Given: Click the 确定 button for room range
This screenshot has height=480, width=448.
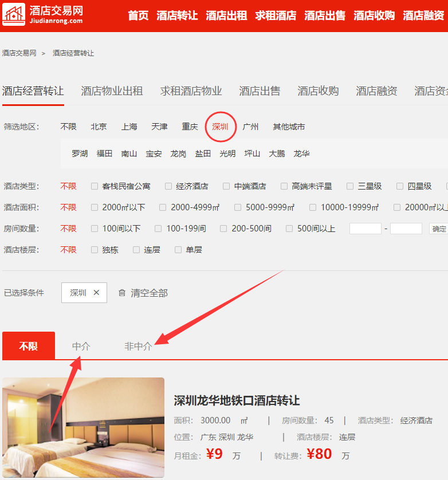Looking at the screenshot, I should (x=439, y=229).
